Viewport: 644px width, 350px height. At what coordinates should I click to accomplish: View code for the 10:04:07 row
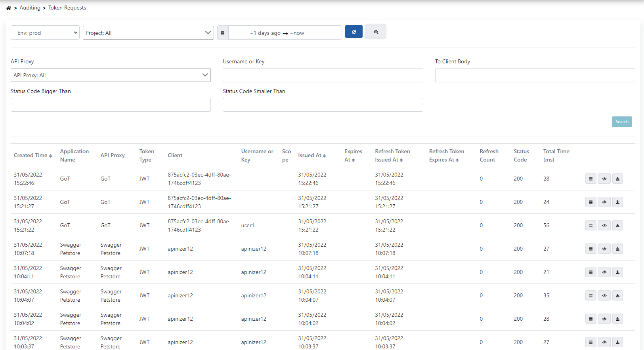pyautogui.click(x=604, y=295)
